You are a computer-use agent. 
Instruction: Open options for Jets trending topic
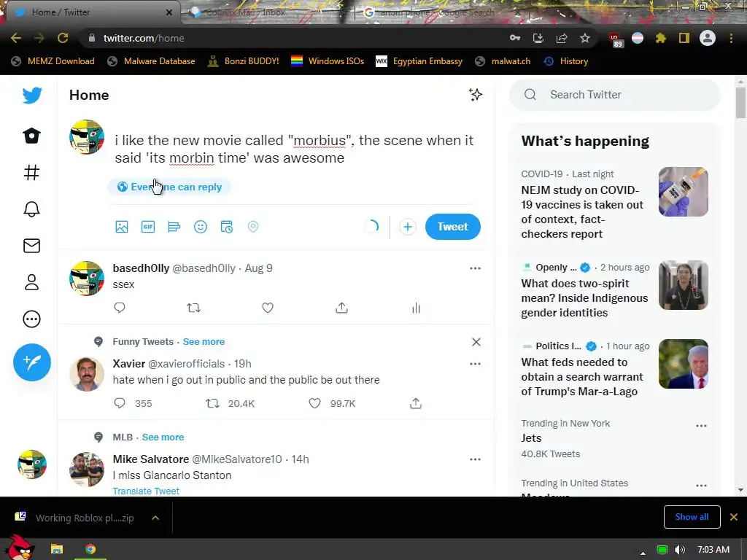pos(701,426)
